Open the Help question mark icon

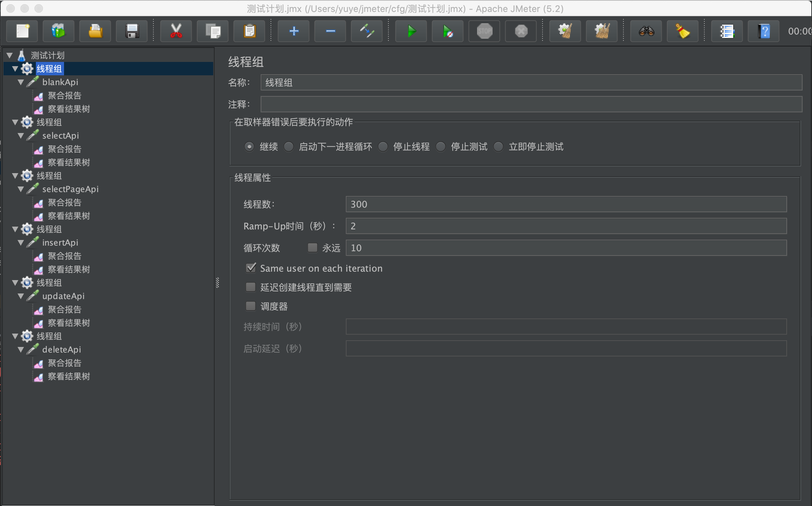tap(763, 31)
